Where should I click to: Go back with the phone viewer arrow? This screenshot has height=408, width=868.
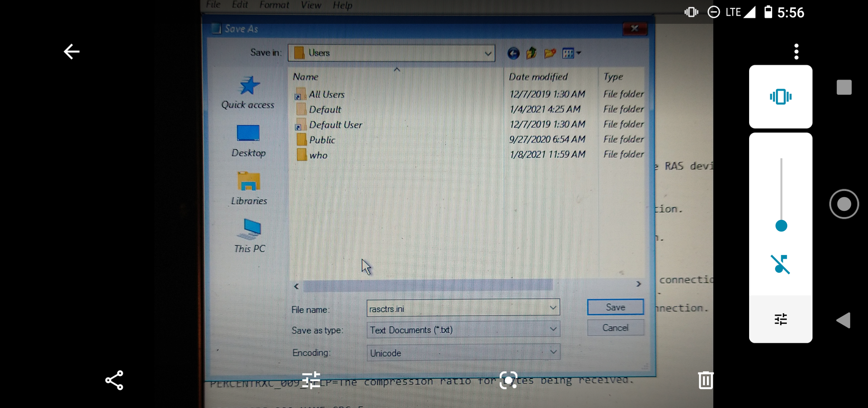72,52
